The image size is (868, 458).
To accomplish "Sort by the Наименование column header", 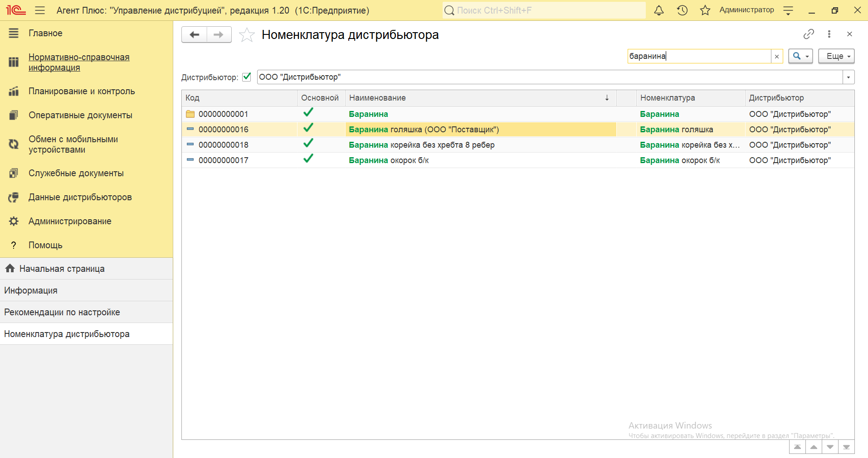I will click(x=481, y=98).
